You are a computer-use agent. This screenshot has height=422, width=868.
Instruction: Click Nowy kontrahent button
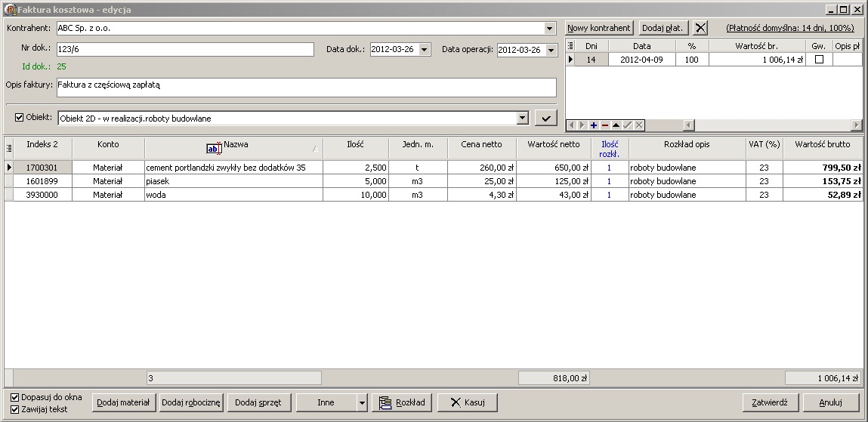pyautogui.click(x=599, y=28)
